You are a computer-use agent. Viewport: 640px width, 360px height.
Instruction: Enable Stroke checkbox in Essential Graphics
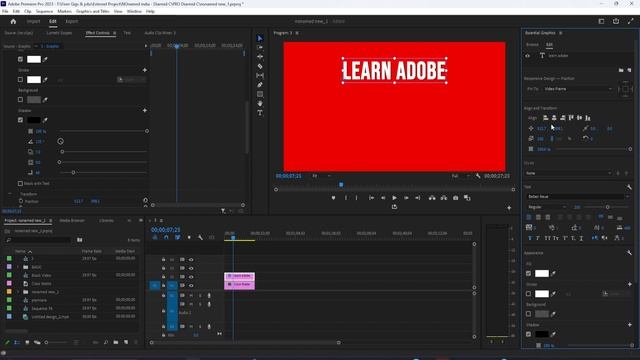[529, 293]
